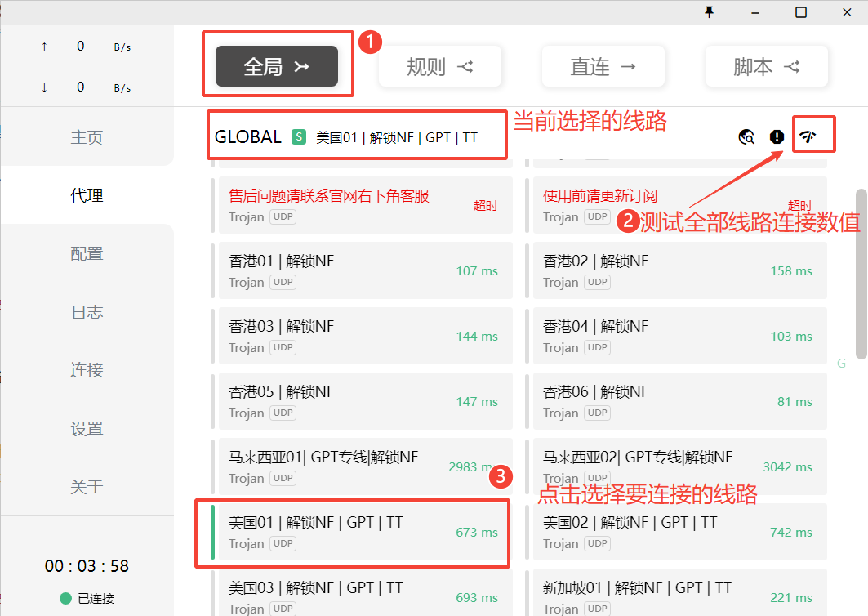Click the UDP tag under 美国02
The image size is (868, 616).
tap(598, 543)
